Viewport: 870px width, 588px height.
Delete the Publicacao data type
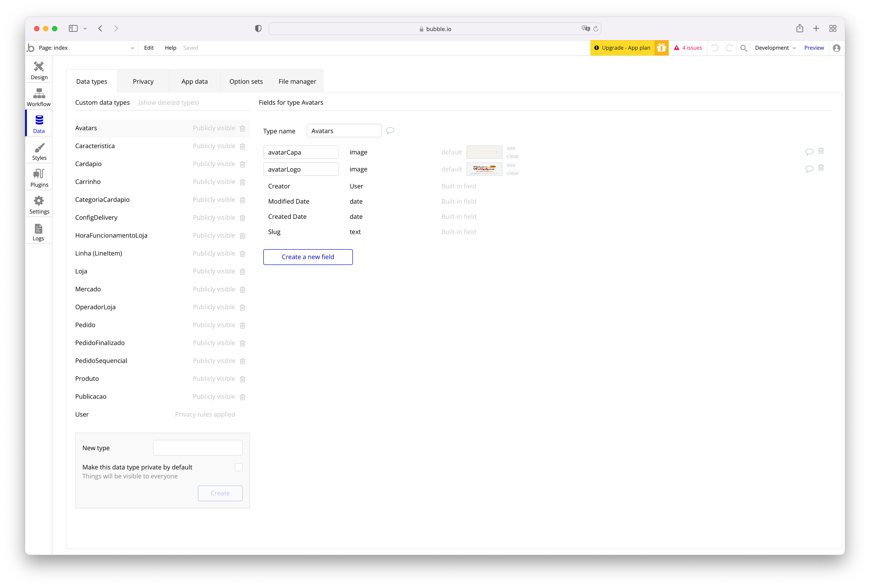[x=243, y=397]
